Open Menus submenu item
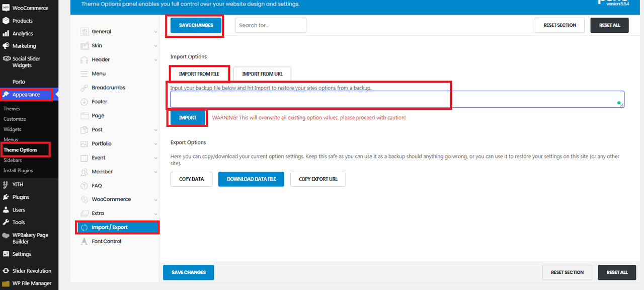 [x=11, y=139]
